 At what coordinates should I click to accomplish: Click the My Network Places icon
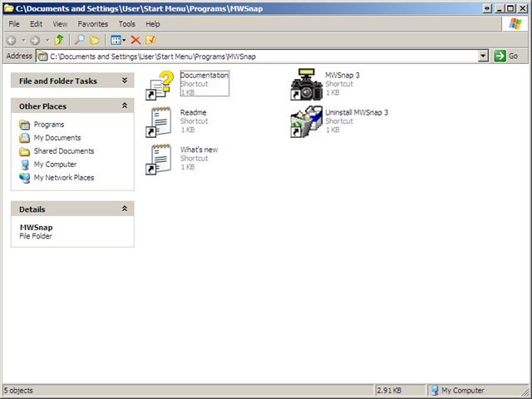(x=24, y=178)
